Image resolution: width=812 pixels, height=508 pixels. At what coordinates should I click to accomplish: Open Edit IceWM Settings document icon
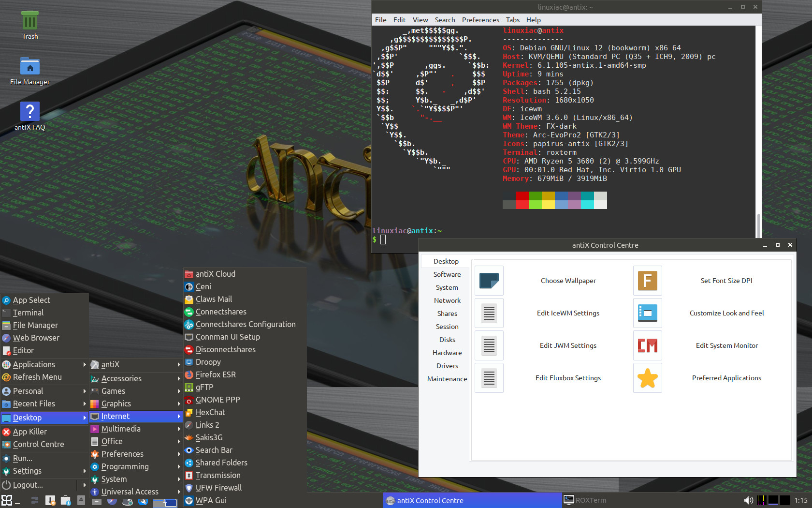(489, 313)
